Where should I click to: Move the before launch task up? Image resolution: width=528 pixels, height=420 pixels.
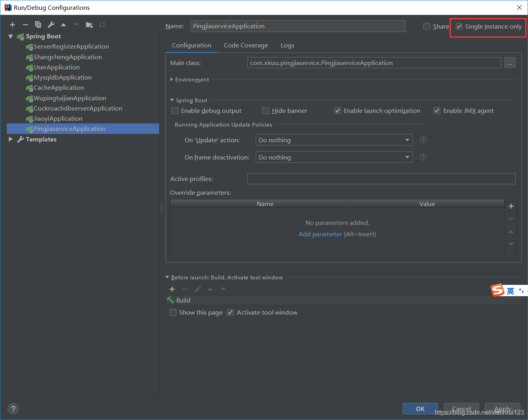tap(210, 289)
